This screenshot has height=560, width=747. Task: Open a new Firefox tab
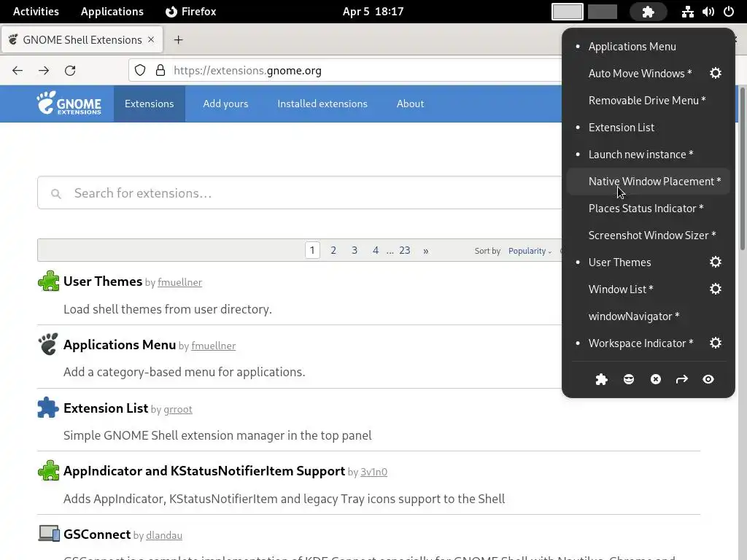click(178, 40)
